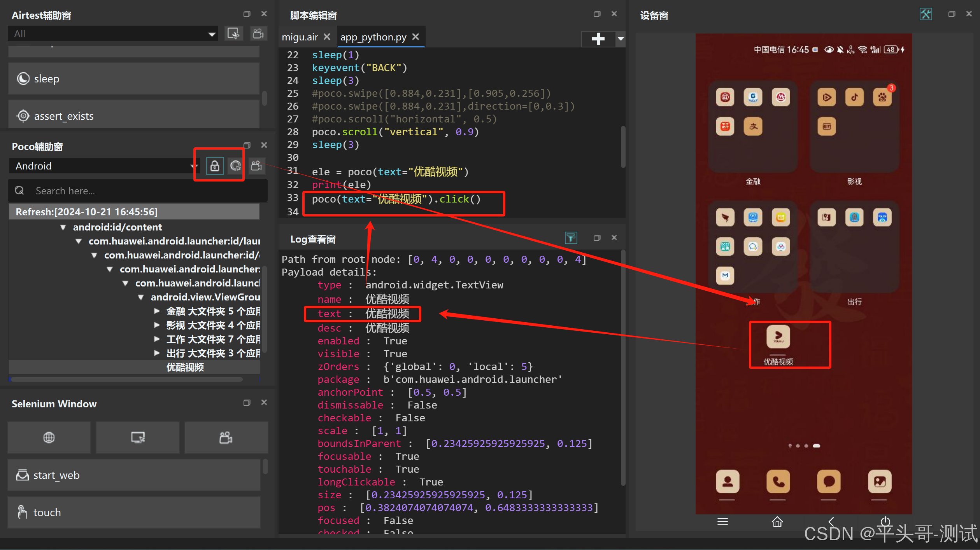Viewport: 980px width, 550px height.
Task: Click the Selenium globe browser icon
Action: [49, 438]
